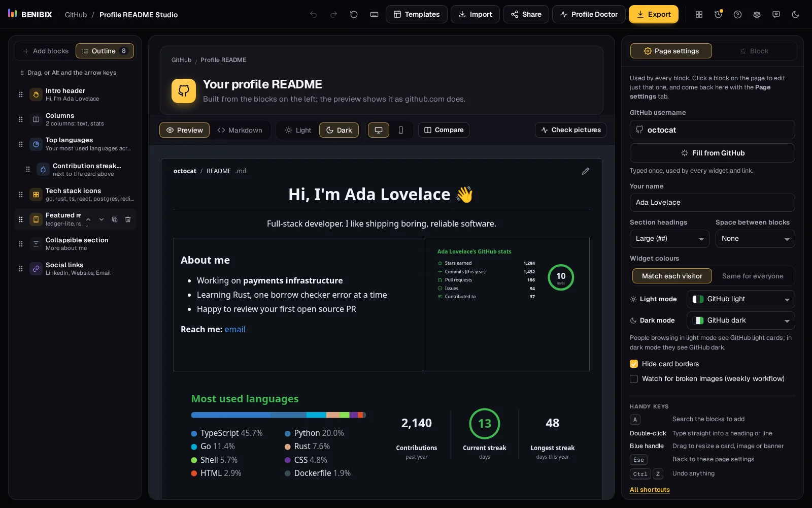Uncheck Hide card borders
Image resolution: width=812 pixels, height=508 pixels.
[634, 364]
